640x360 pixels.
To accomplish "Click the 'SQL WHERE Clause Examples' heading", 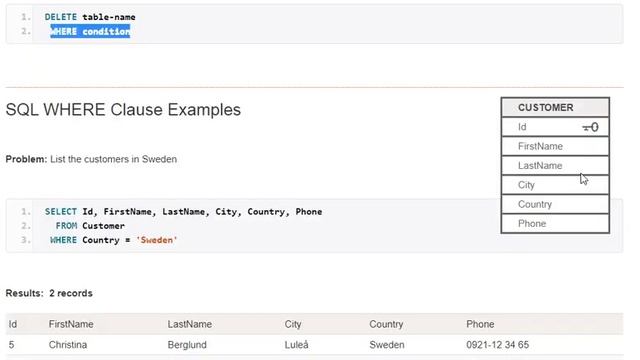I will (123, 110).
